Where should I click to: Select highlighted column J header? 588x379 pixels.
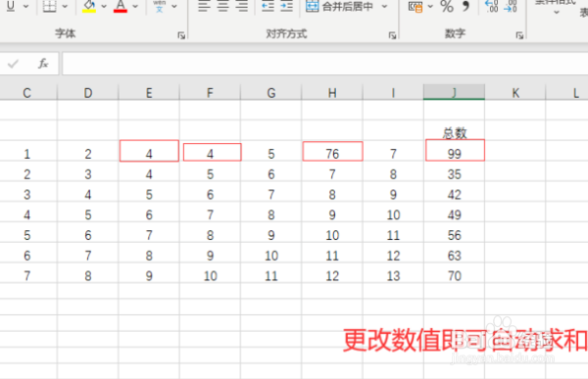pos(454,92)
